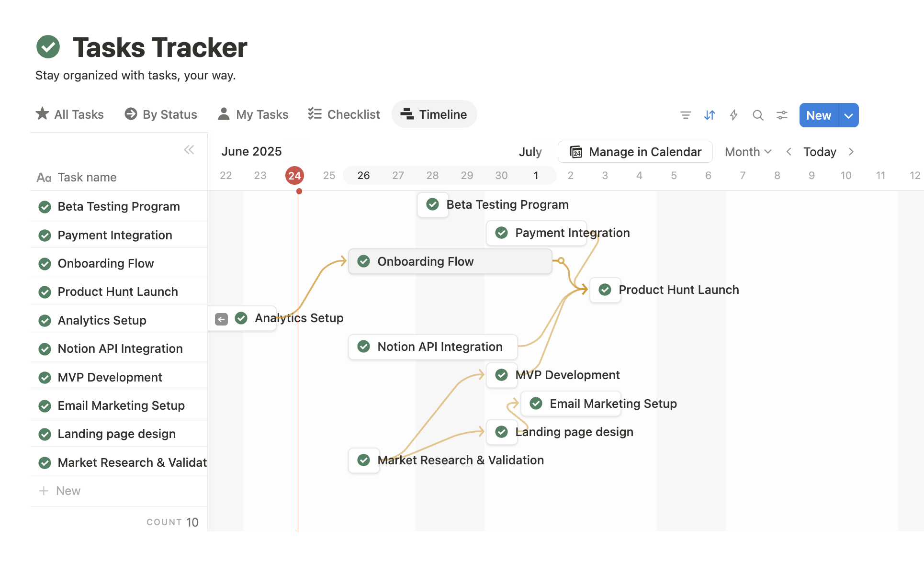Toggle Onboarding Flow status in task list
Screen dimensions: 924x584
coord(45,264)
